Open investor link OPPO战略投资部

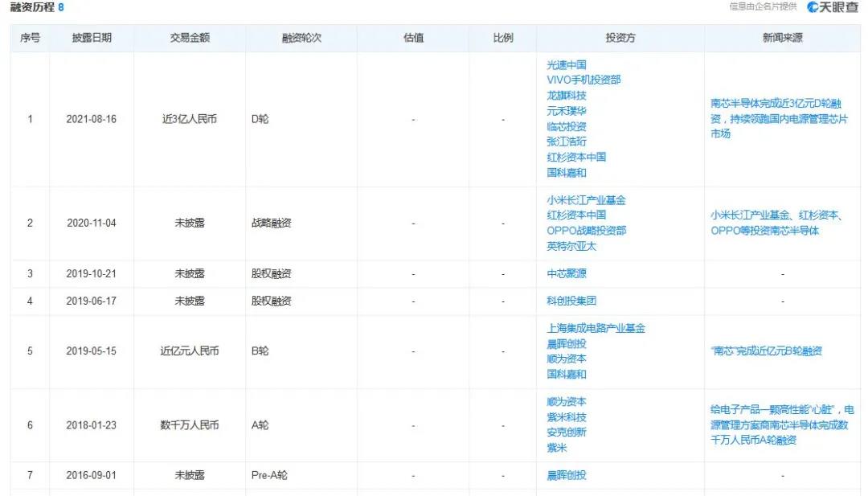pos(586,230)
